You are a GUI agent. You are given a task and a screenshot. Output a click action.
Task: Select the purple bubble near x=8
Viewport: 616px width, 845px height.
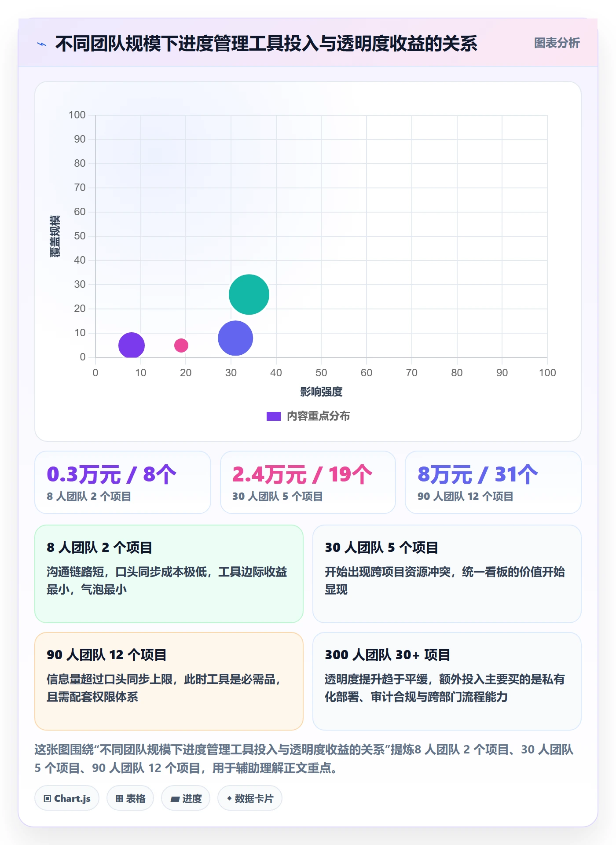point(131,345)
